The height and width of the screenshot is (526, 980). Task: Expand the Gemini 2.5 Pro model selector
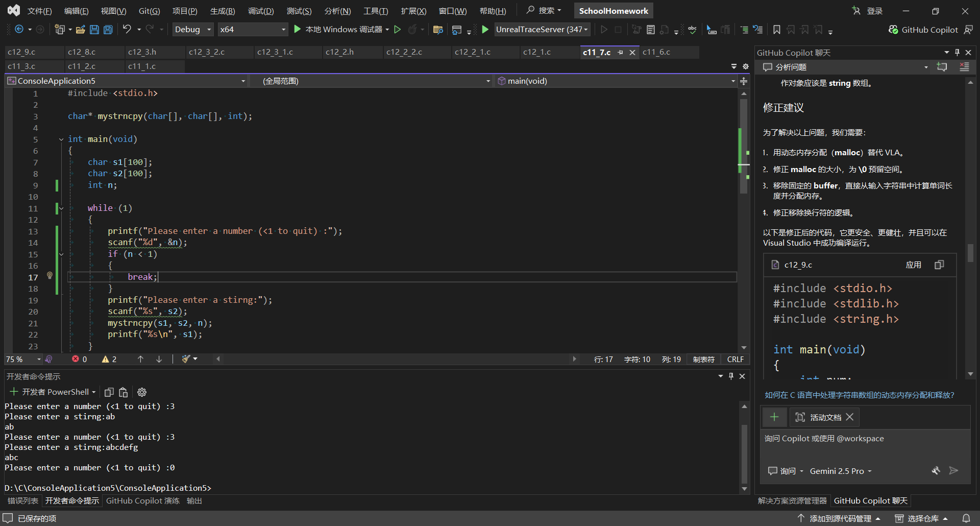coord(840,471)
